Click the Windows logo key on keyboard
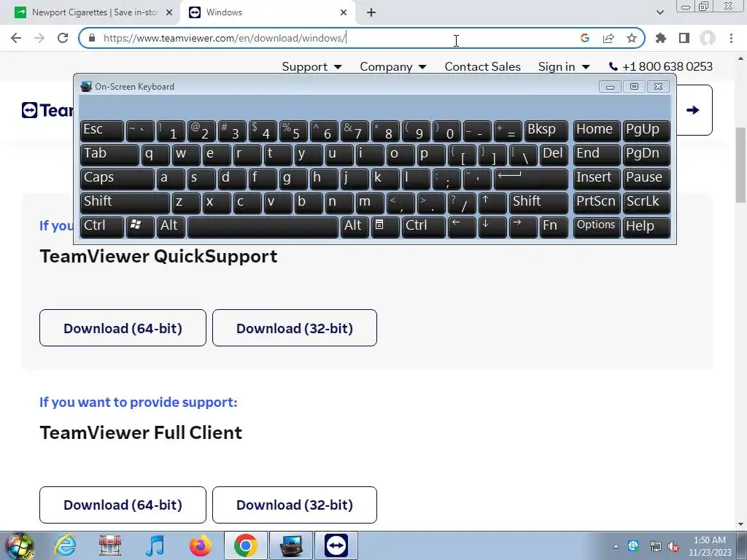The image size is (747, 560). pos(140,227)
